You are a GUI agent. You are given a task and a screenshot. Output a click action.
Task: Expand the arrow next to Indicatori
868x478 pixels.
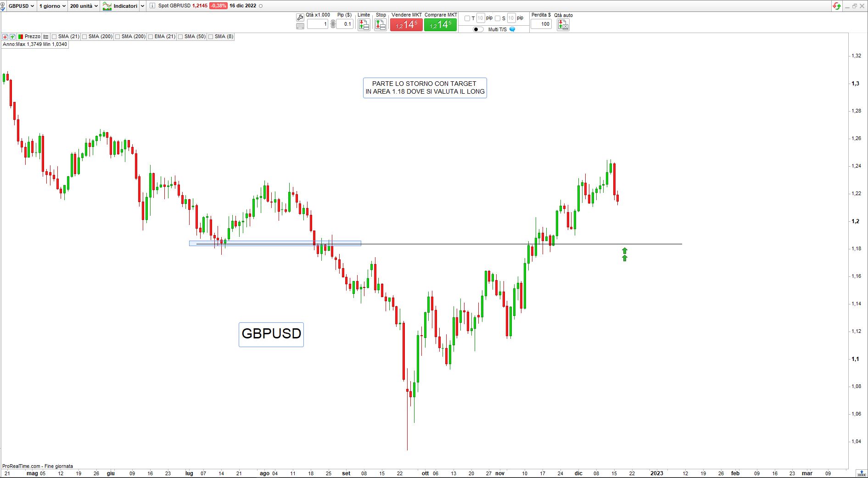[142, 6]
